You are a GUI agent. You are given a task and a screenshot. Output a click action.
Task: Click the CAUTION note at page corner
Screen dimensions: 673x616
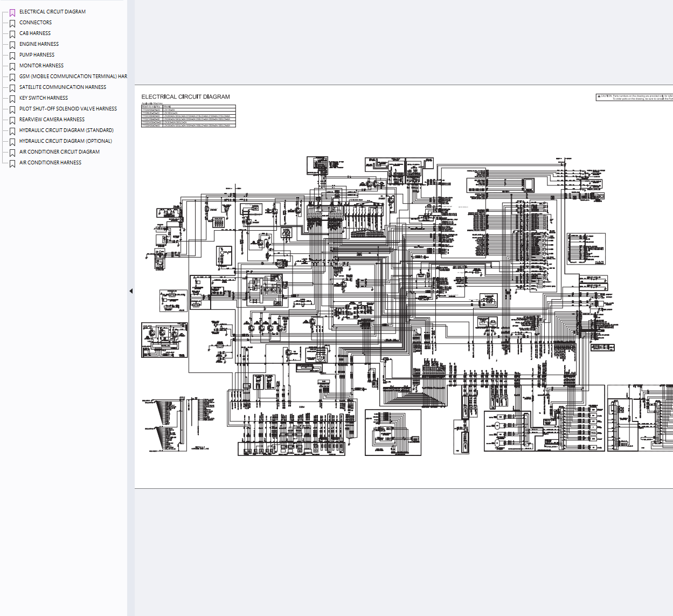tap(635, 97)
